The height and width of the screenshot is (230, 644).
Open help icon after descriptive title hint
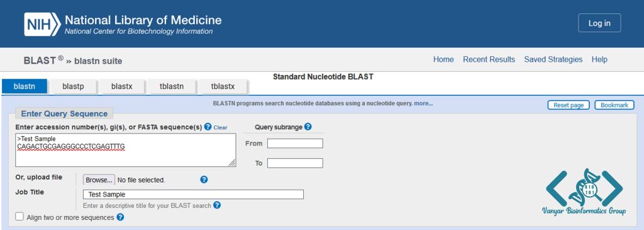(217, 205)
